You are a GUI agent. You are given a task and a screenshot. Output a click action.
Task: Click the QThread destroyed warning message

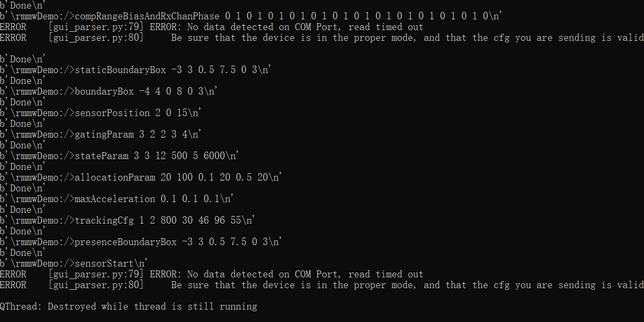tap(129, 306)
